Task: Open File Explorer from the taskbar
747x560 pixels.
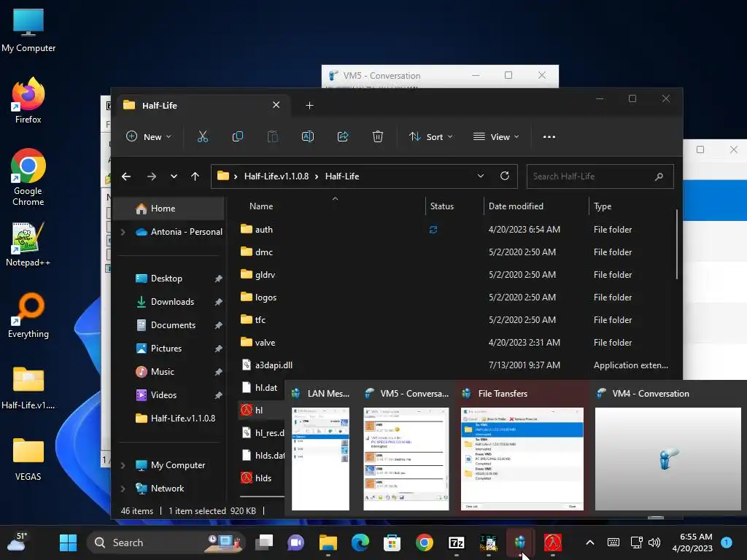Action: (x=328, y=542)
